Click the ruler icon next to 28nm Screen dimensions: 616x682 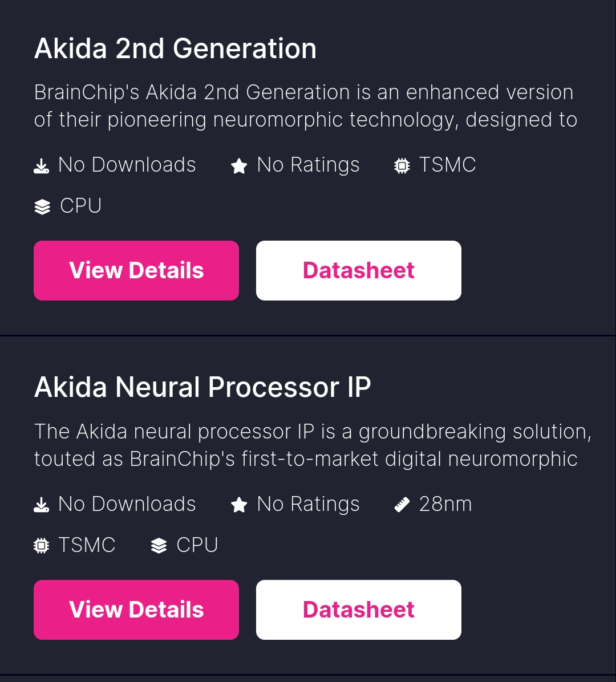pyautogui.click(x=402, y=505)
